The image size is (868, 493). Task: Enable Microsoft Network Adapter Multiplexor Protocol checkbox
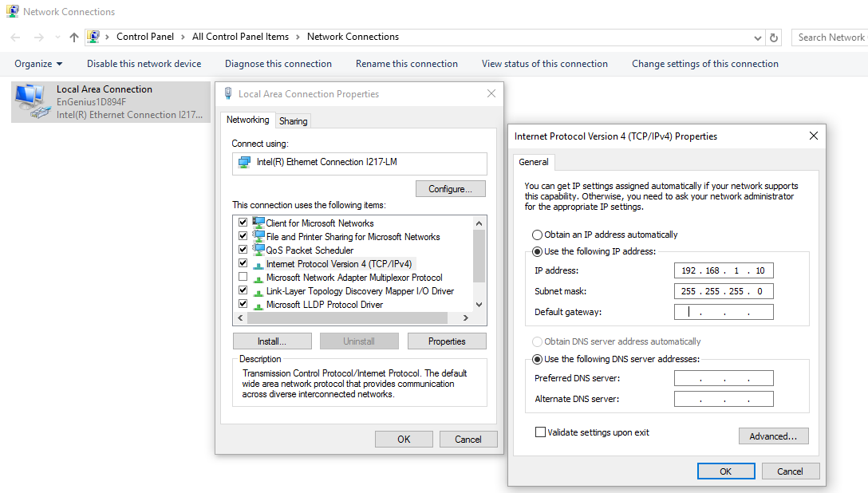point(243,277)
